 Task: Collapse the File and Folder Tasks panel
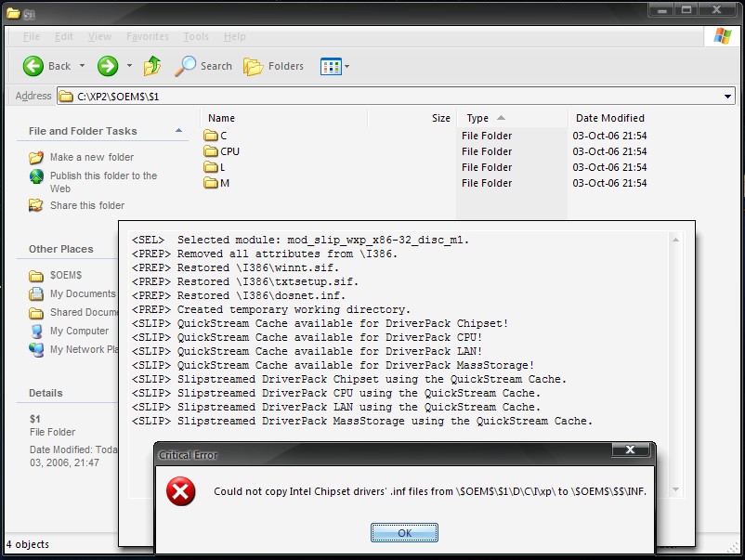[x=179, y=131]
